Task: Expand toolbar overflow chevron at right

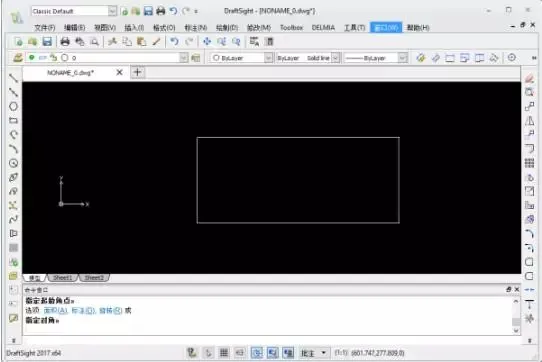Action: coord(534,58)
